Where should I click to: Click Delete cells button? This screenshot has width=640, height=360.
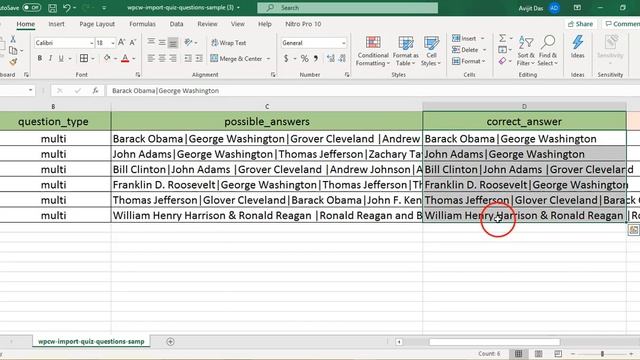[x=465, y=50]
